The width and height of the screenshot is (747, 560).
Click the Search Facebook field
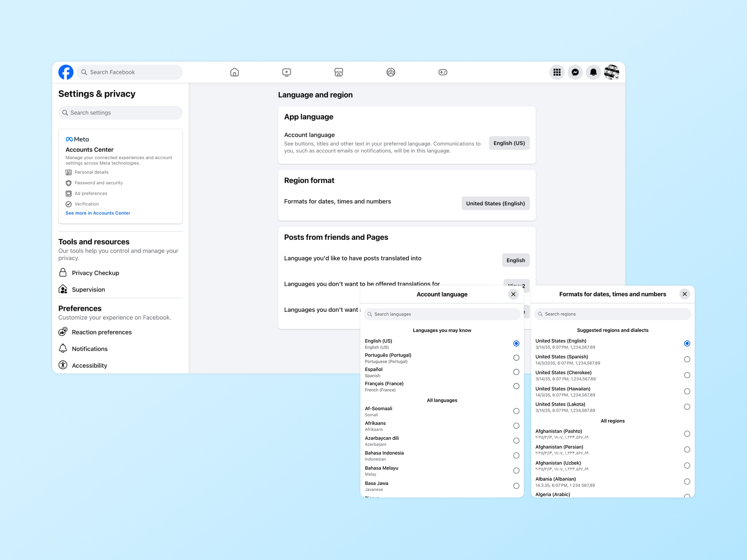[x=130, y=72]
